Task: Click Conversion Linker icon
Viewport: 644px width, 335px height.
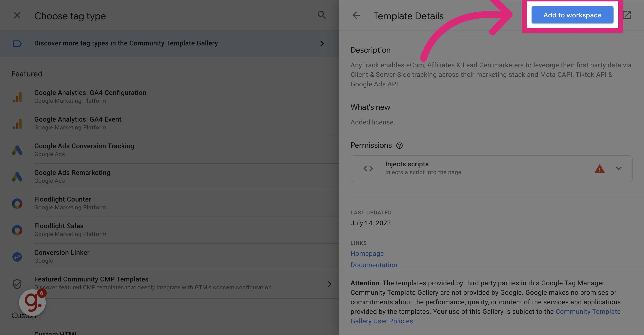Action: coord(17,257)
